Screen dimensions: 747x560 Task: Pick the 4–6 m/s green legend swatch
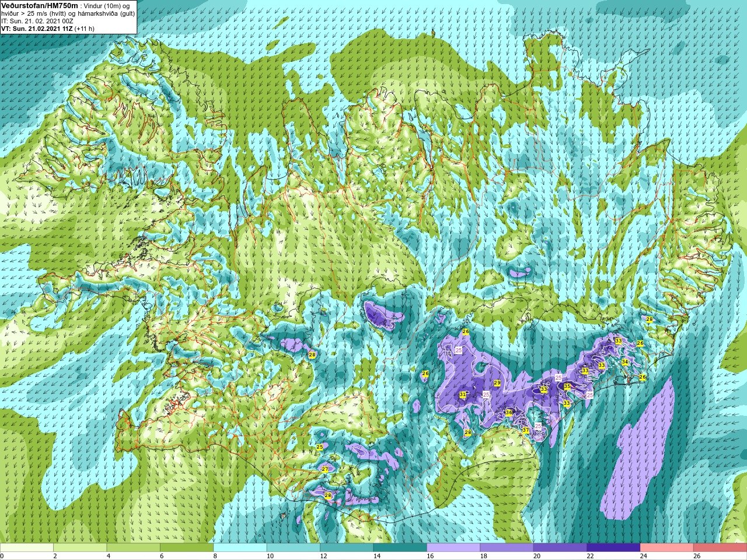coord(134,548)
